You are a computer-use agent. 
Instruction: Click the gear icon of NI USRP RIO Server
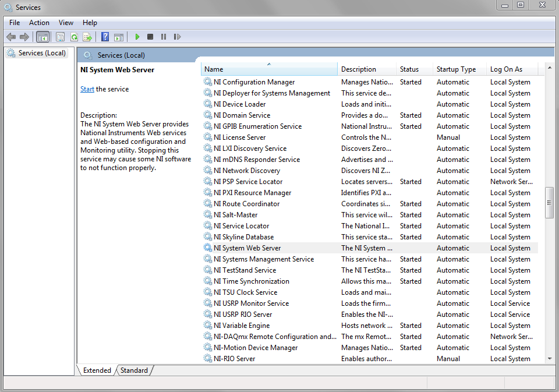click(207, 314)
